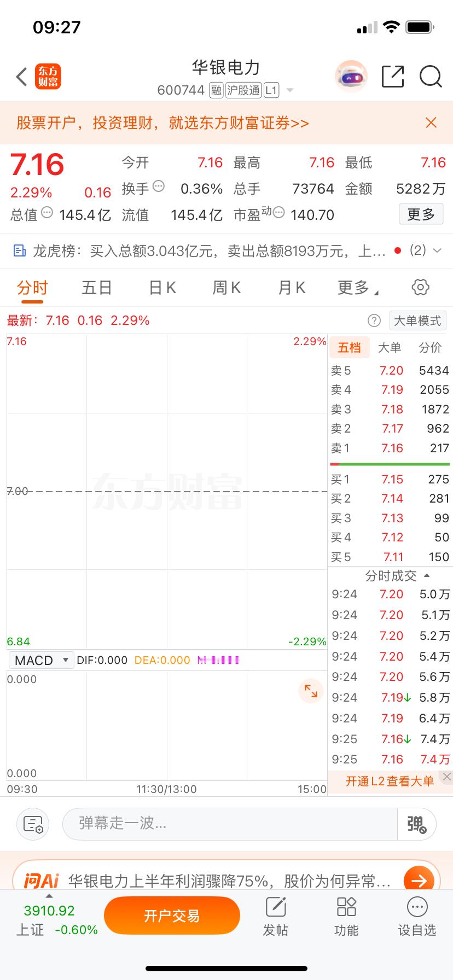Tap the intraday price chart area
The image size is (453, 980).
(x=167, y=491)
